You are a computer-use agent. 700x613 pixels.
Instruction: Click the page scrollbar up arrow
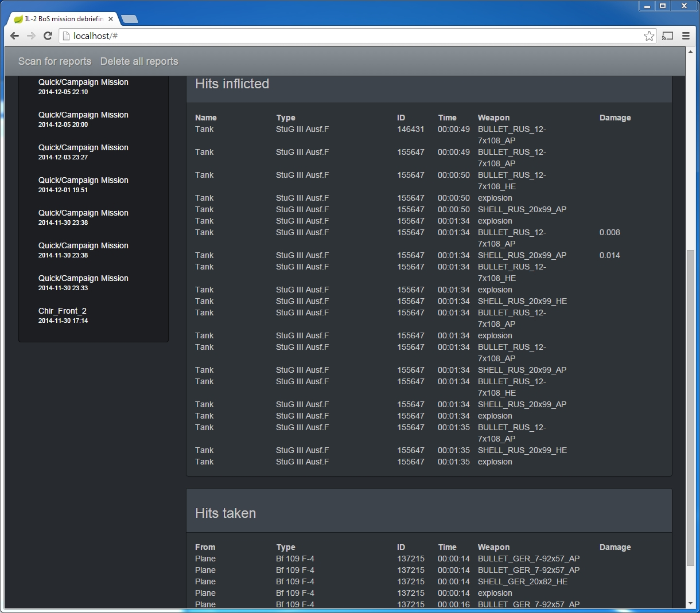pos(690,52)
